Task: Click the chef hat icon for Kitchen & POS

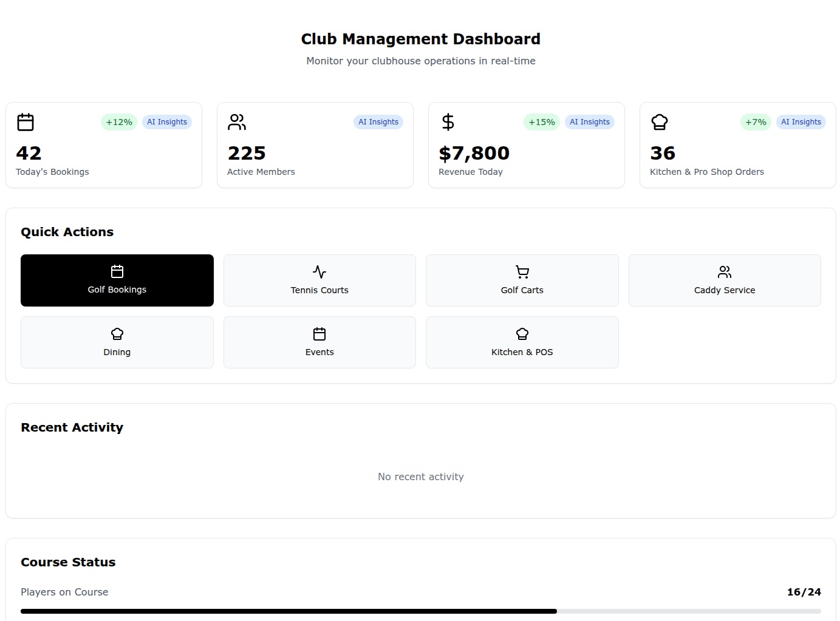Action: click(x=522, y=334)
